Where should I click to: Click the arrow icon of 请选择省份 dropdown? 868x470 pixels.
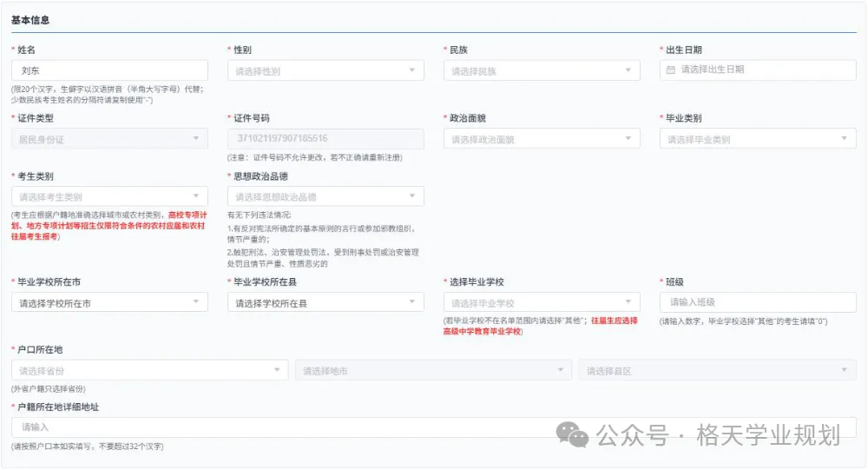(277, 370)
